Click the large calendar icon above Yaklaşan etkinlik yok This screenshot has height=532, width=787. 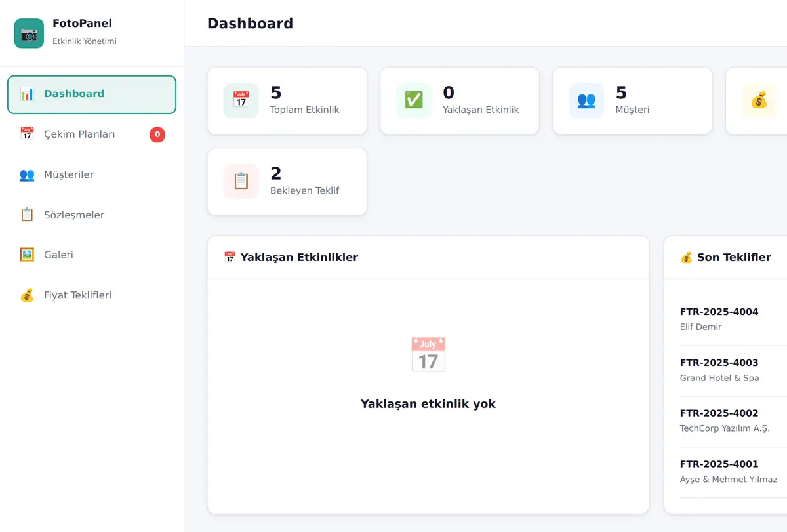(x=428, y=355)
